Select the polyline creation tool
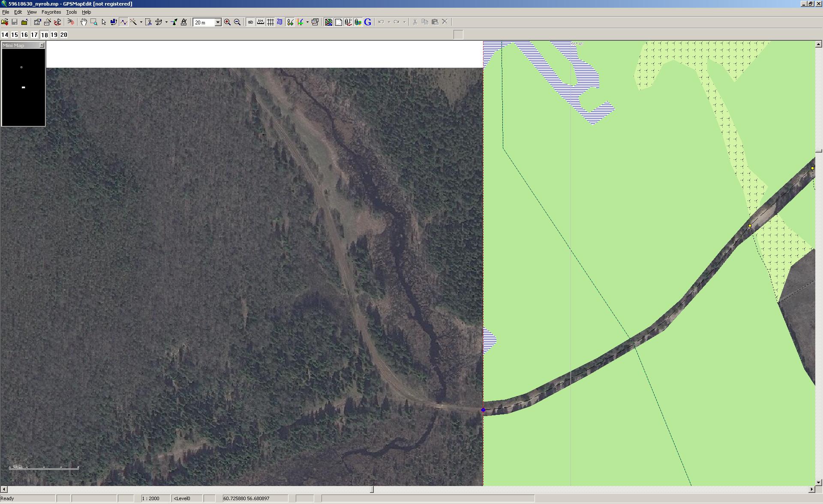 click(x=123, y=22)
